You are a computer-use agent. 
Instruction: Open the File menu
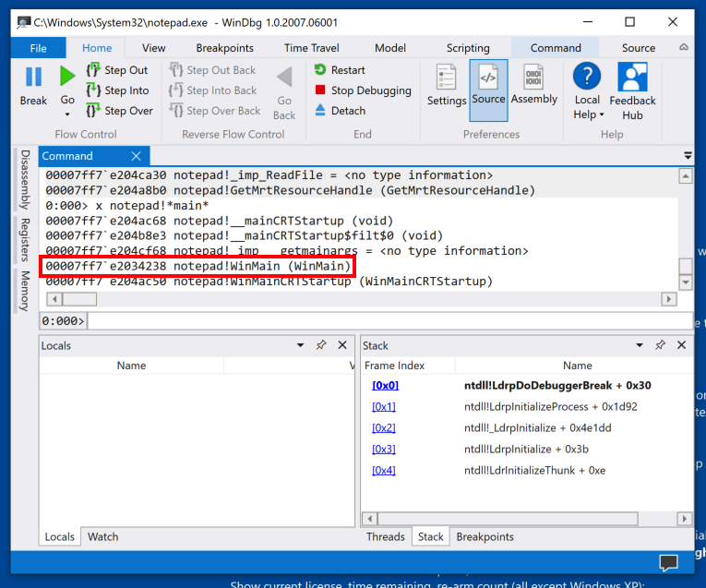click(x=38, y=48)
